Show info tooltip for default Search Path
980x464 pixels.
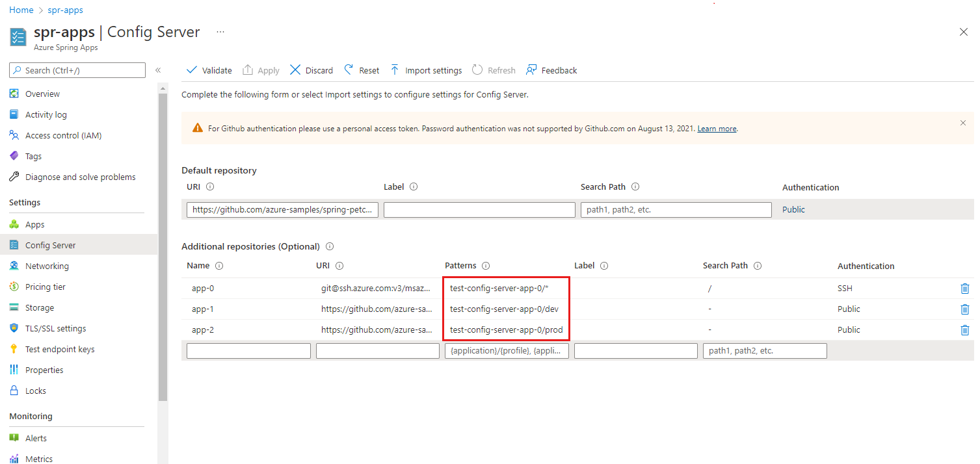(635, 187)
